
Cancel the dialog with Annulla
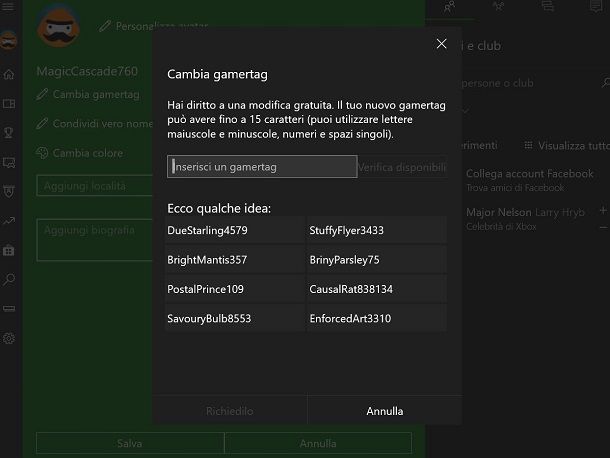[385, 411]
